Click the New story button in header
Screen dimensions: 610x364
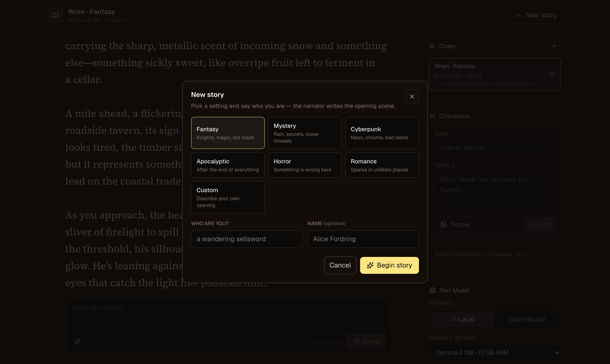(x=536, y=15)
